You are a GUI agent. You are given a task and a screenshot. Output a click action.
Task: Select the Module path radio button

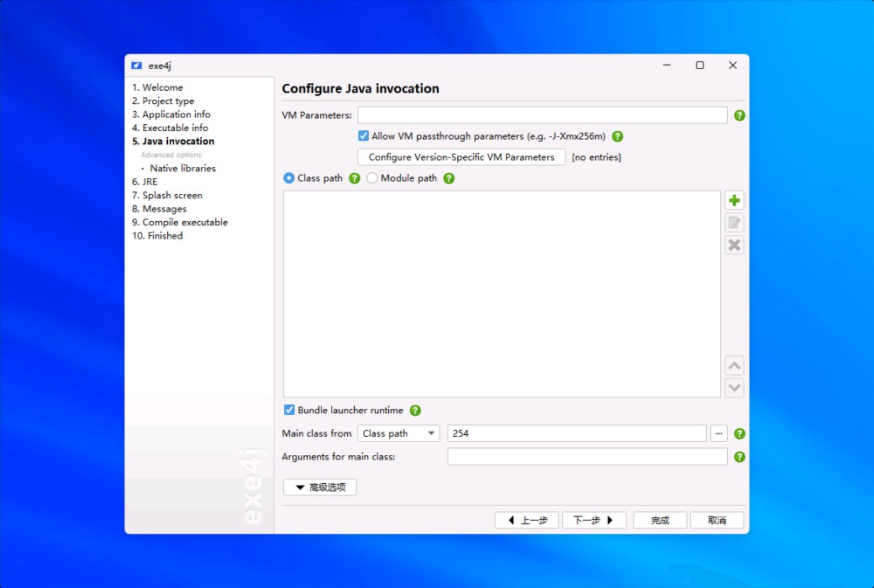[372, 178]
